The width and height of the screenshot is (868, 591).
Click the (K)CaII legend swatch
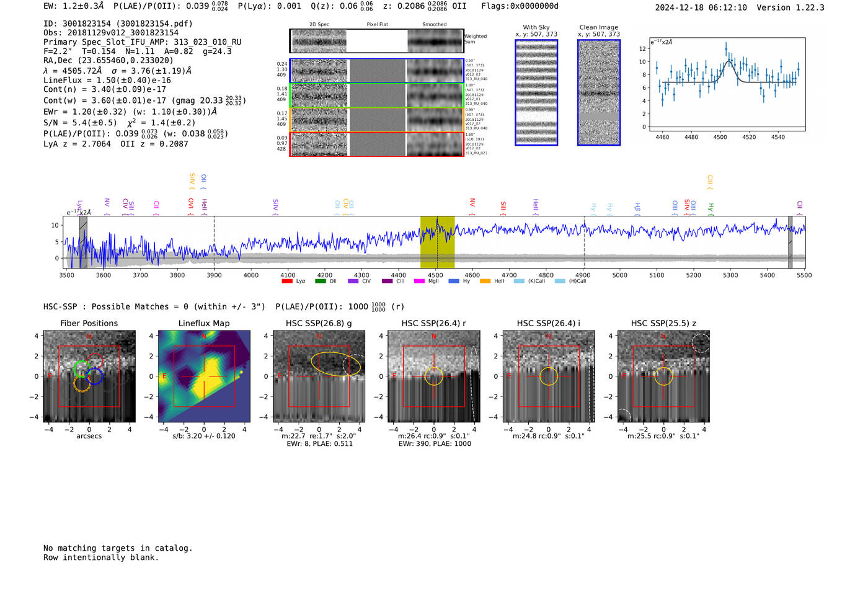tap(519, 281)
